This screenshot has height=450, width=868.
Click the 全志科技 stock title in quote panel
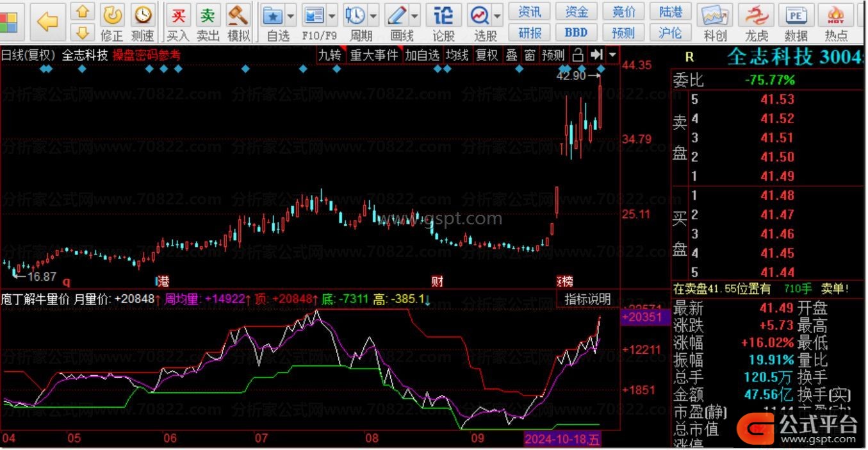(x=769, y=56)
